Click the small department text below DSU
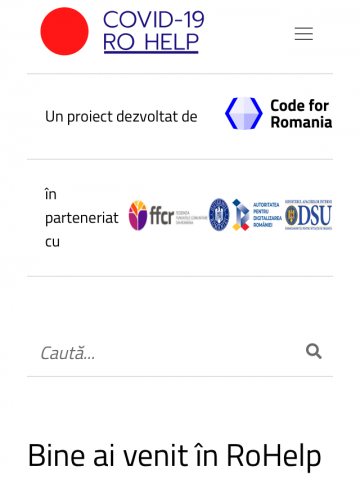 pos(308,228)
